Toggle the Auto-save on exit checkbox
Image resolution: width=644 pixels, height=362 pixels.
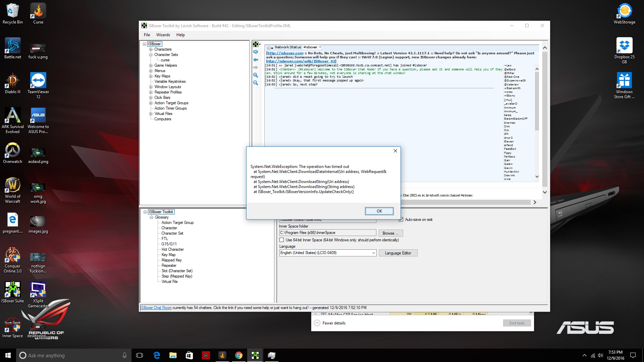[401, 220]
